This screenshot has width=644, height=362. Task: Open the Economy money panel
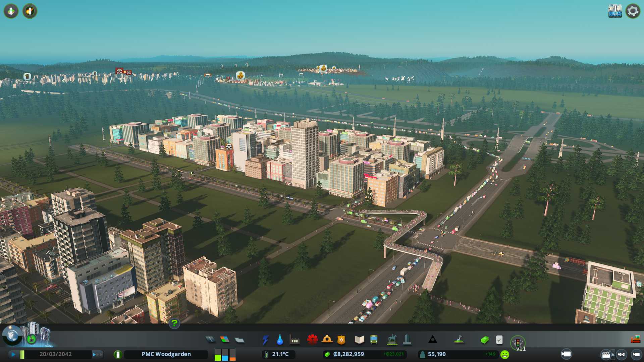coord(484,340)
